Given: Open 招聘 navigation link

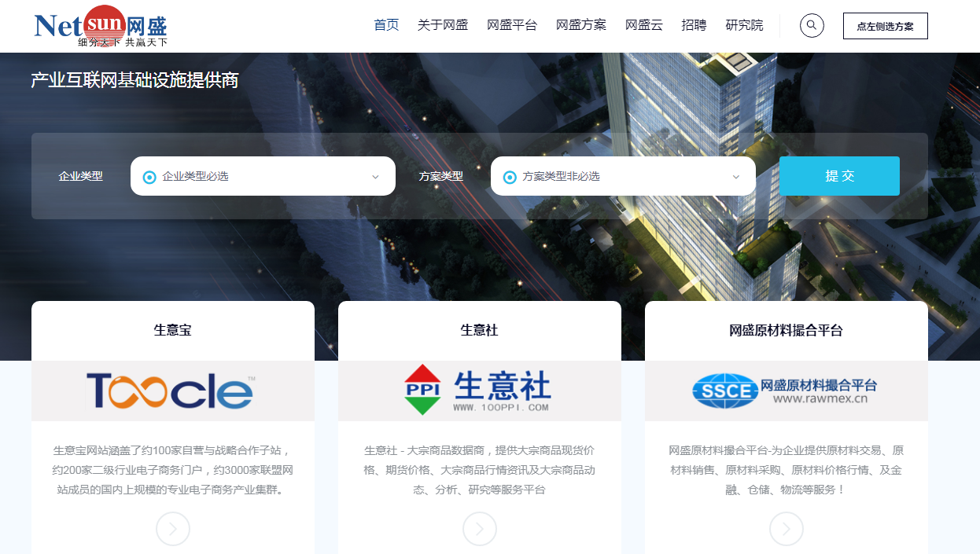Looking at the screenshot, I should click(x=694, y=25).
